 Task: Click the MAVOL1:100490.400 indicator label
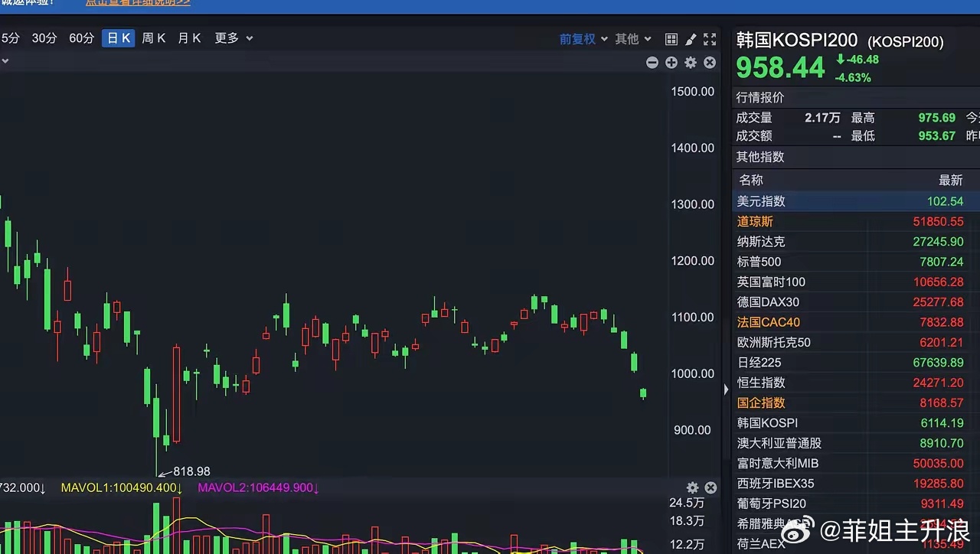[122, 487]
